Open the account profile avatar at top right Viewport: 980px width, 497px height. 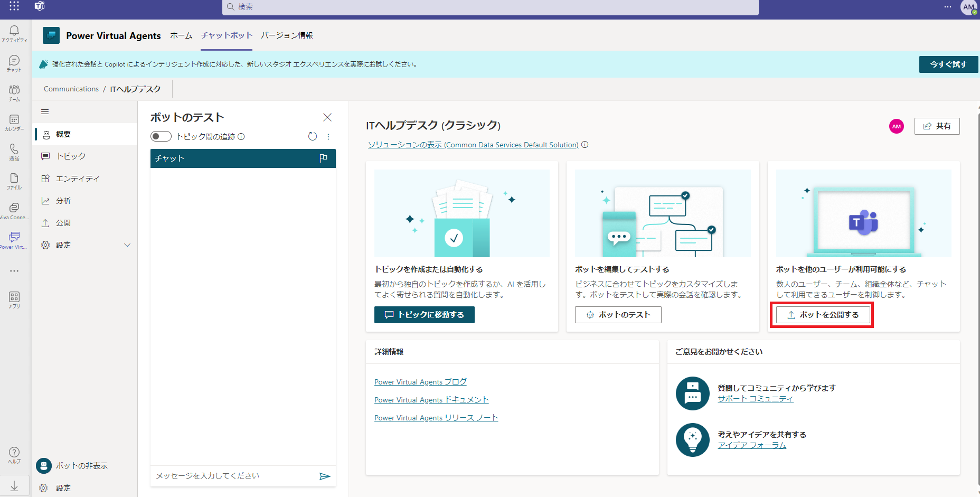tap(969, 7)
